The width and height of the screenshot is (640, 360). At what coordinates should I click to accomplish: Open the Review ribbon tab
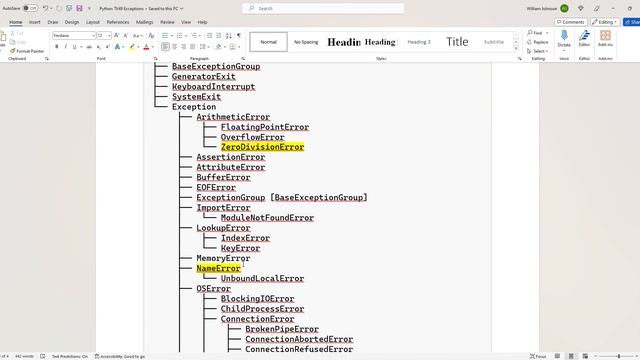(x=167, y=22)
